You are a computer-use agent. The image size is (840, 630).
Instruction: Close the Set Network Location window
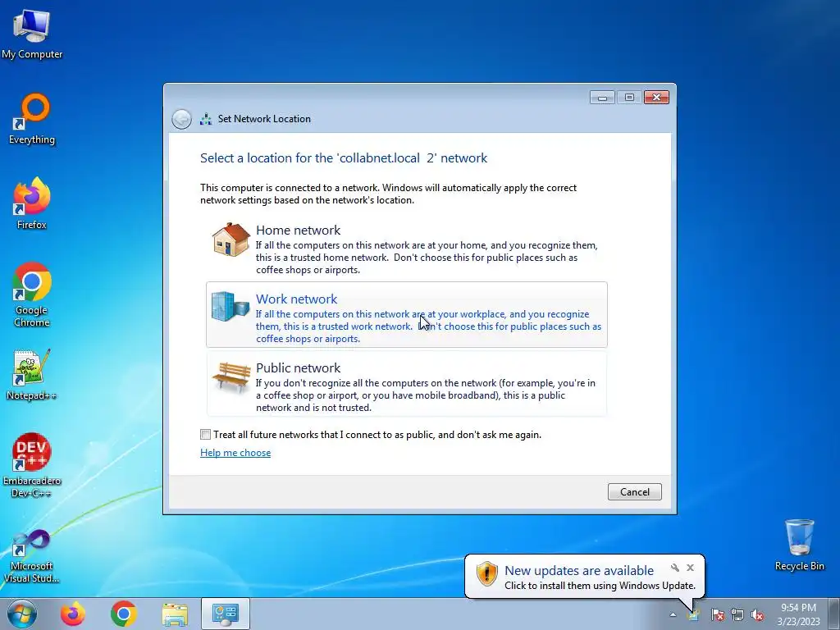tap(656, 97)
